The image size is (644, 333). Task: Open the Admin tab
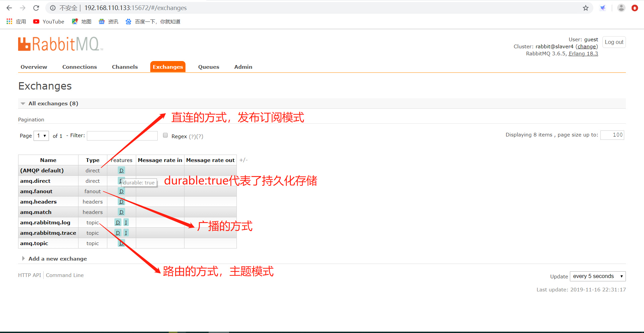click(243, 67)
